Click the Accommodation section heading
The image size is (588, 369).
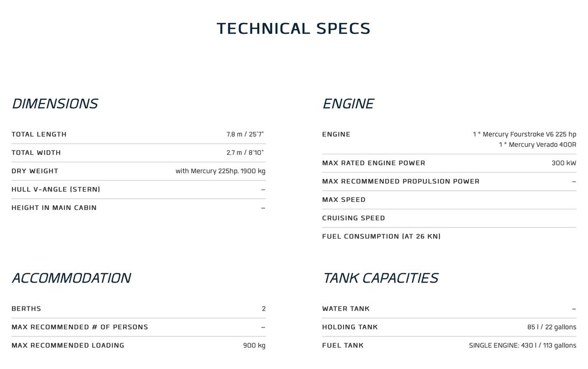click(71, 278)
